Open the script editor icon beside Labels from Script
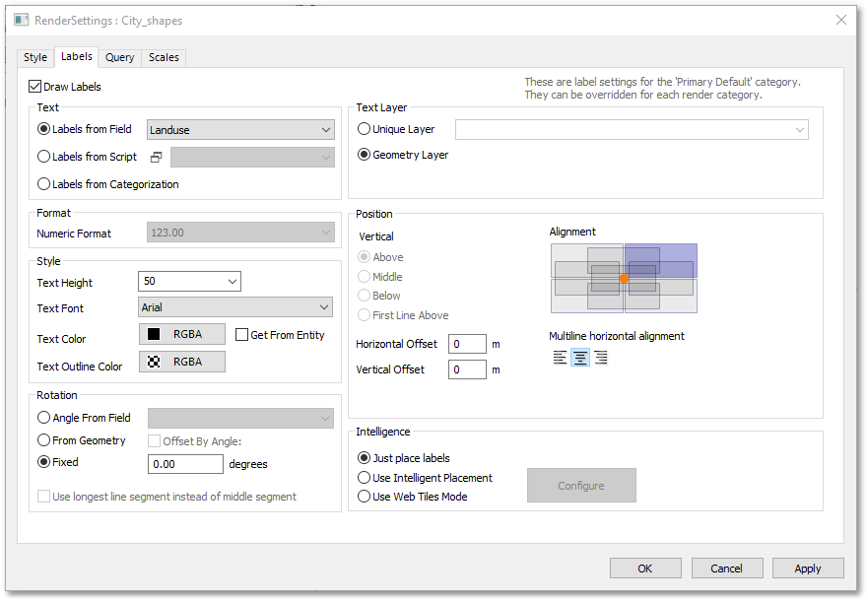Image resolution: width=868 pixels, height=602 pixels. pyautogui.click(x=156, y=158)
